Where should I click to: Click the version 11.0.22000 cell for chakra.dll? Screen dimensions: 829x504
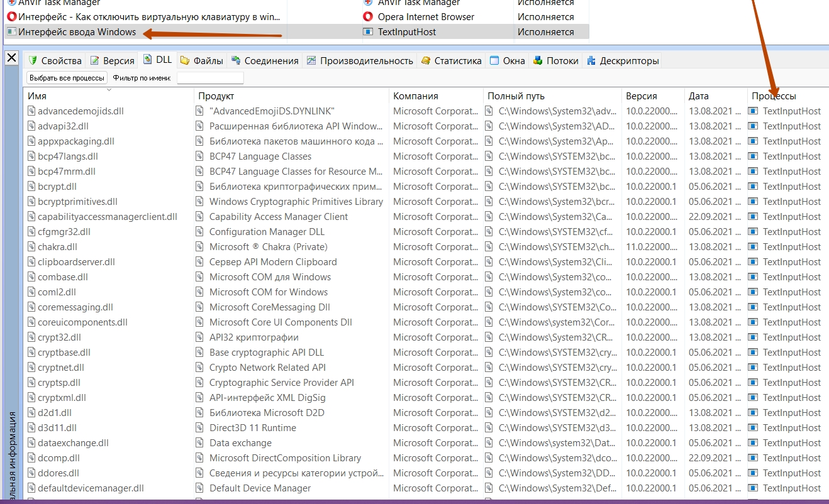(x=652, y=247)
